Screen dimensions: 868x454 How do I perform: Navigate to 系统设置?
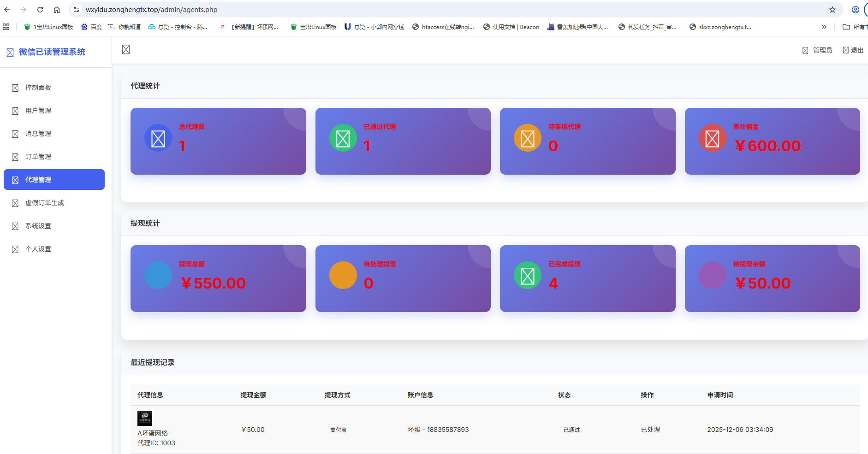(38, 226)
